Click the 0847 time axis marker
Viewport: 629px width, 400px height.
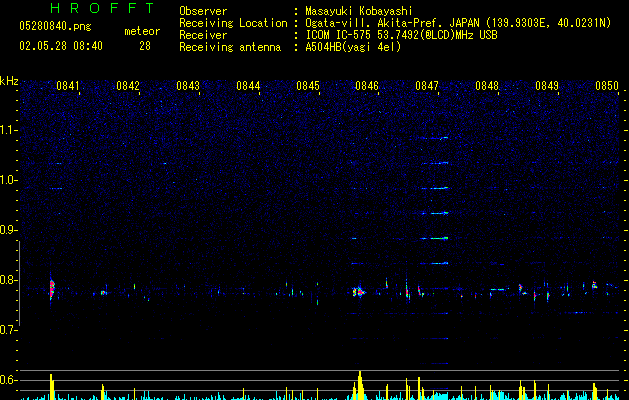(x=427, y=85)
